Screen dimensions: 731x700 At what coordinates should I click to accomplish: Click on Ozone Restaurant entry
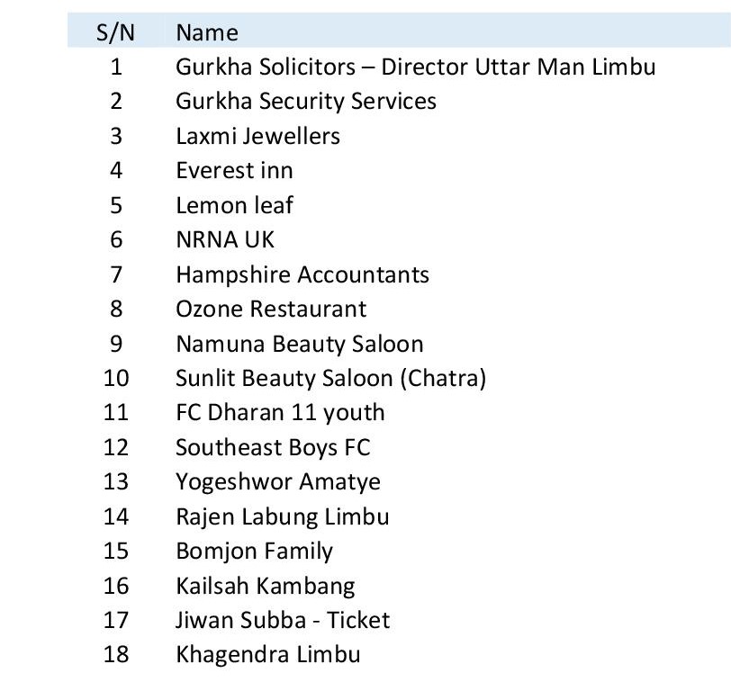271,309
